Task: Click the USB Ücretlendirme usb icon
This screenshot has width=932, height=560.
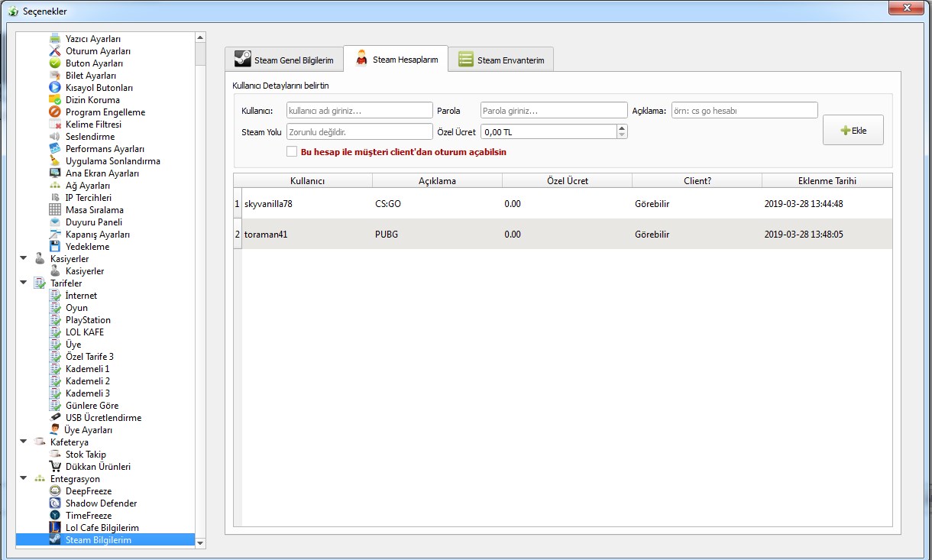Action: point(55,418)
